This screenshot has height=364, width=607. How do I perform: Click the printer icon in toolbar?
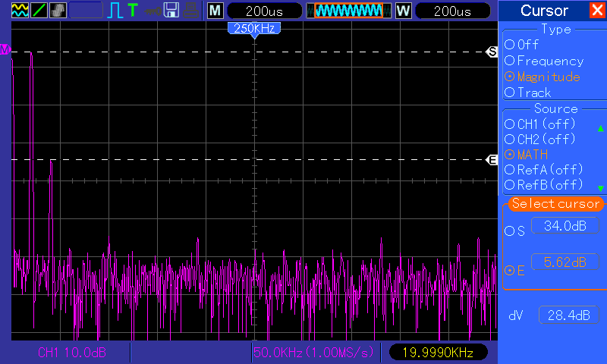[192, 11]
